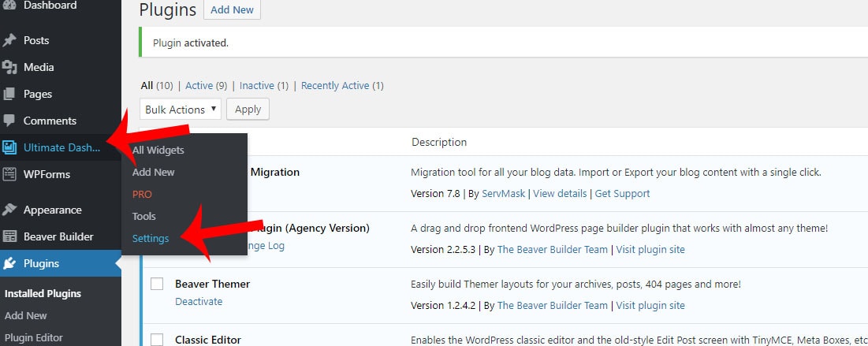Open Beaver Builder Team link for version 1.2.4.2
868x346 pixels.
pyautogui.click(x=553, y=306)
